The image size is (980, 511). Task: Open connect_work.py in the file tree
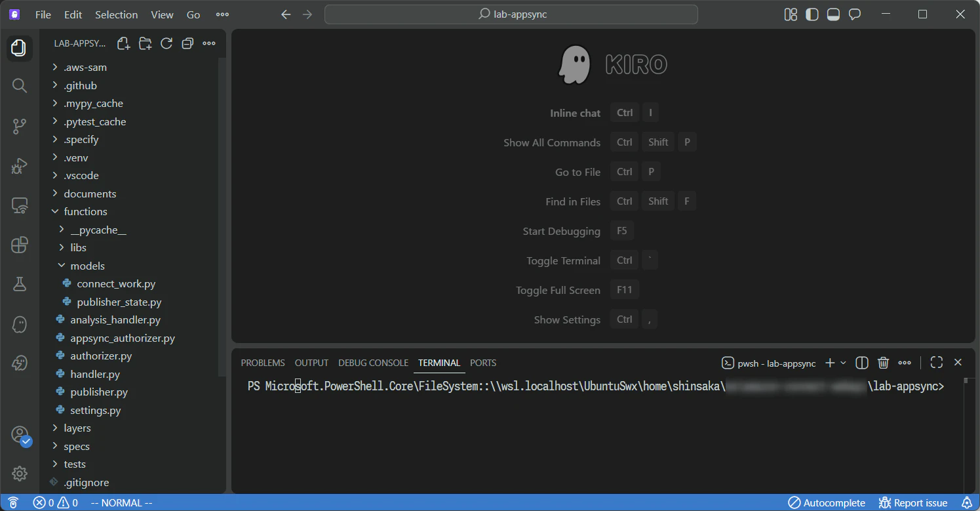116,284
